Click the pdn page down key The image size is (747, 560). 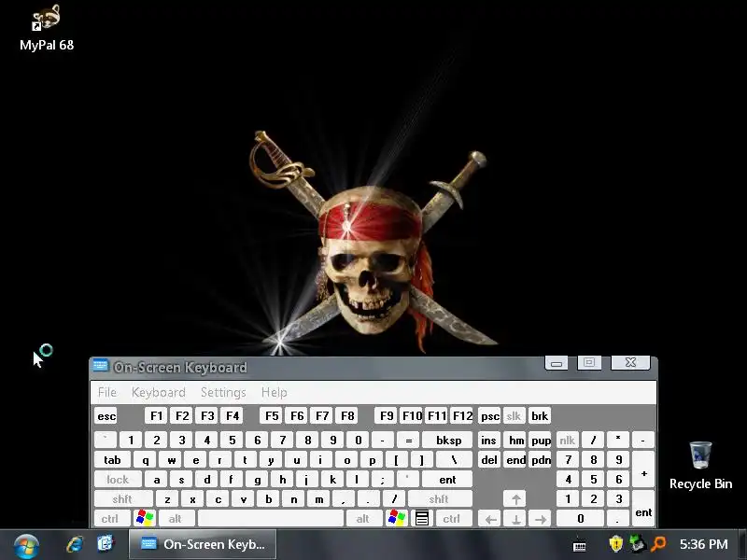tap(541, 459)
